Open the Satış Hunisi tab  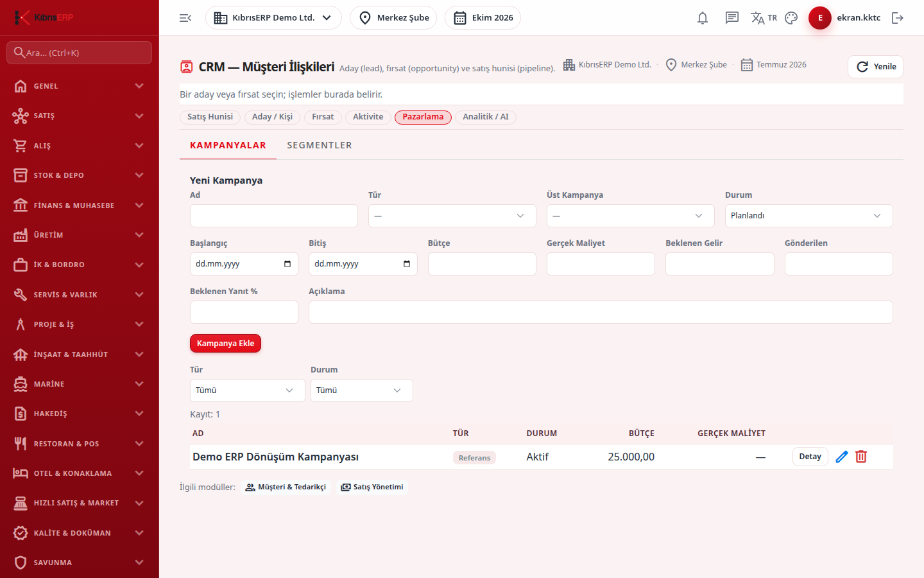point(210,117)
